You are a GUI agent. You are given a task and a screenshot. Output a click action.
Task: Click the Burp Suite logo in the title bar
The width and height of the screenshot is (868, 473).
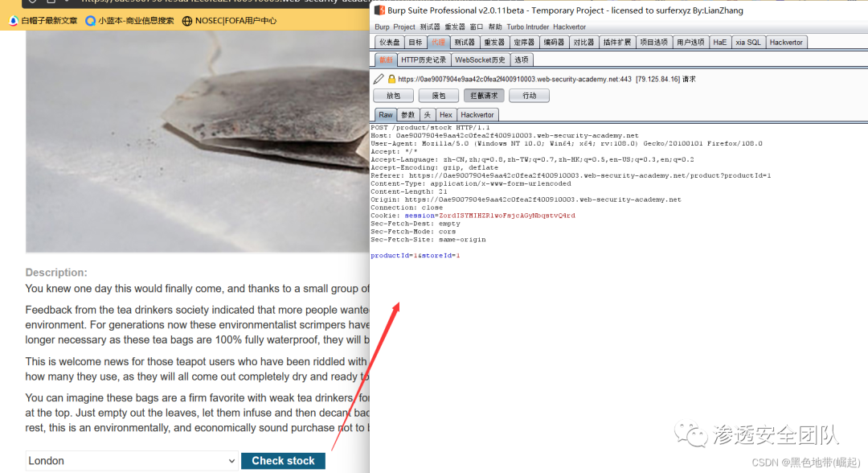point(379,10)
